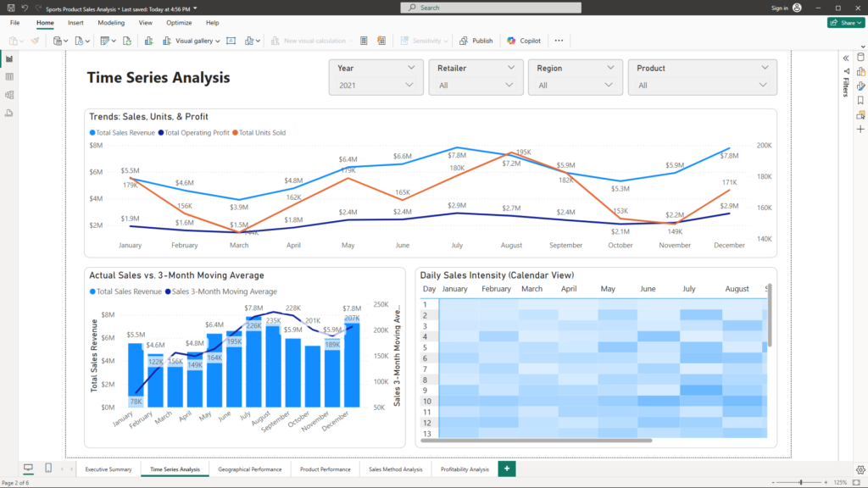Switch to Model view in left sidebar
The image size is (868, 488).
[9, 94]
